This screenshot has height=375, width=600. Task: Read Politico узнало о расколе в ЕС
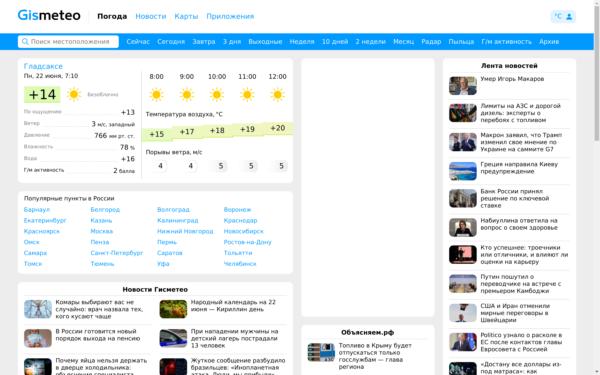(x=521, y=342)
